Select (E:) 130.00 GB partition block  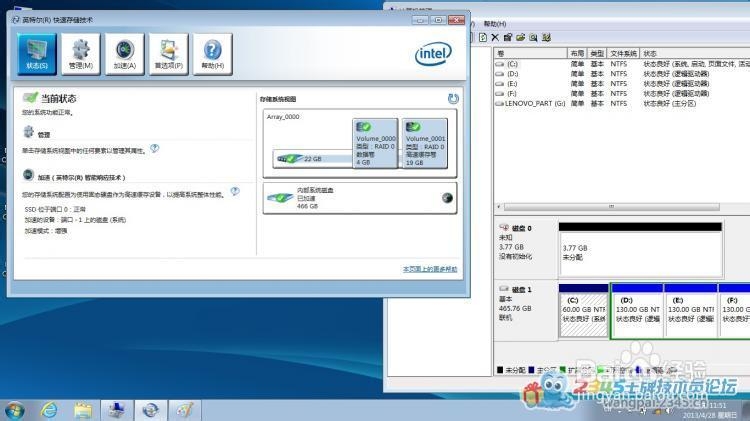pos(690,311)
